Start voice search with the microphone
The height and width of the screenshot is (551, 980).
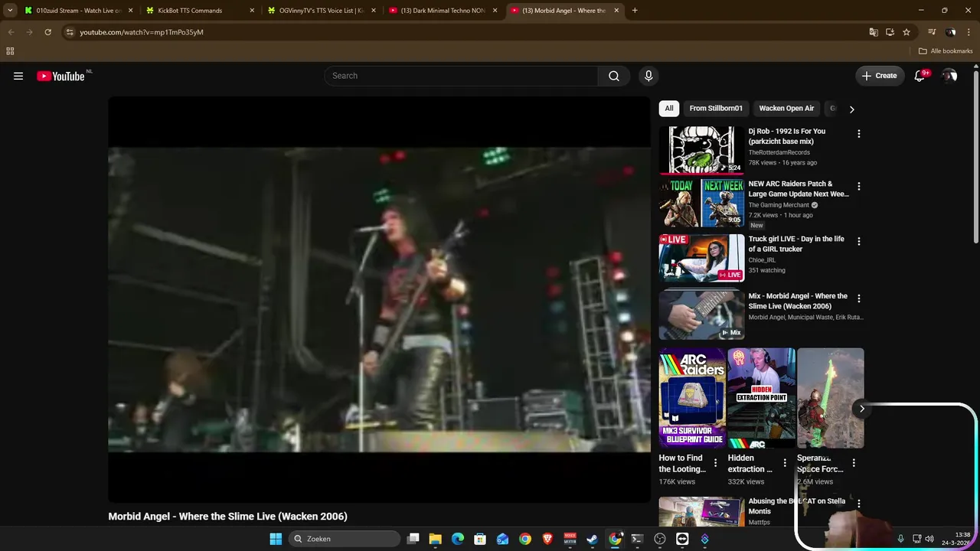(648, 76)
